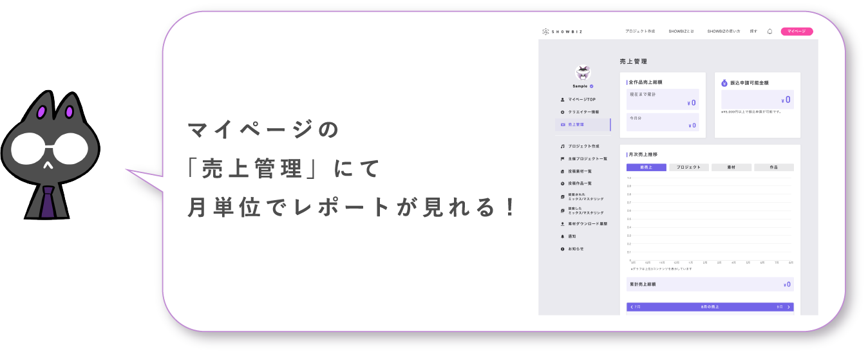The height and width of the screenshot is (354, 868).
Task: Click the music note icon beside プロジェクト作成
Action: 563,146
